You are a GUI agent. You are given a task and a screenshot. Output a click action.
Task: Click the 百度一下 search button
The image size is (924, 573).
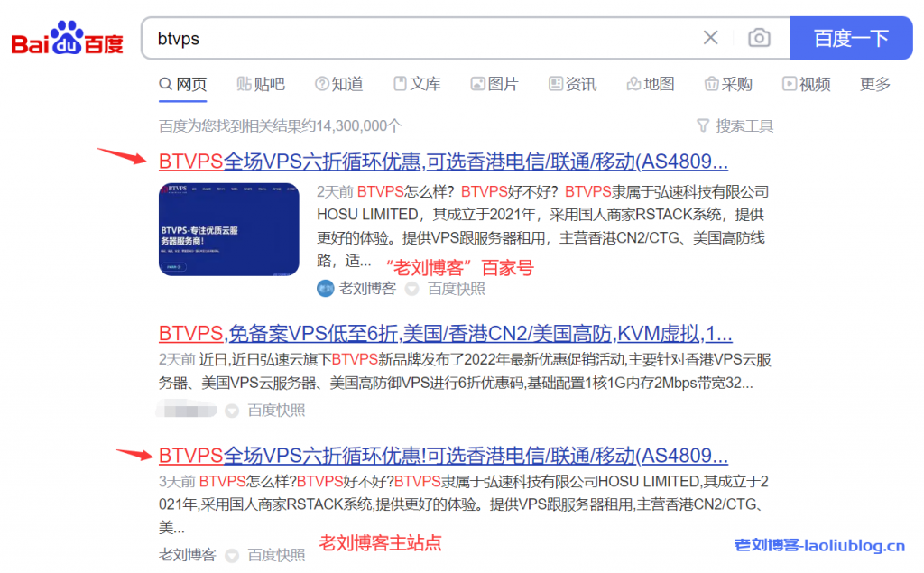[x=851, y=38]
